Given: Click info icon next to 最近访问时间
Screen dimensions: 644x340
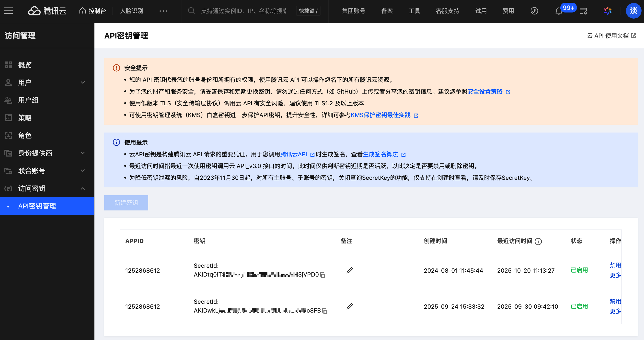Looking at the screenshot, I should click(538, 241).
